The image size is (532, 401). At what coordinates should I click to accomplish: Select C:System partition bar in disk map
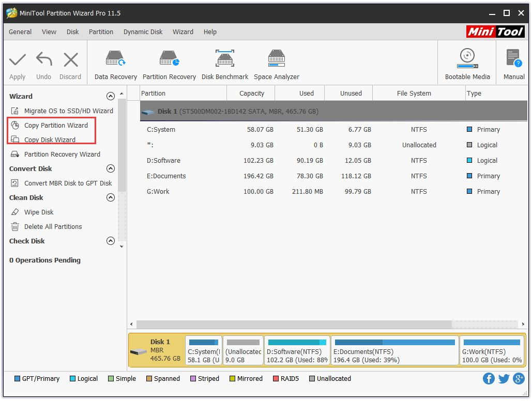204,350
